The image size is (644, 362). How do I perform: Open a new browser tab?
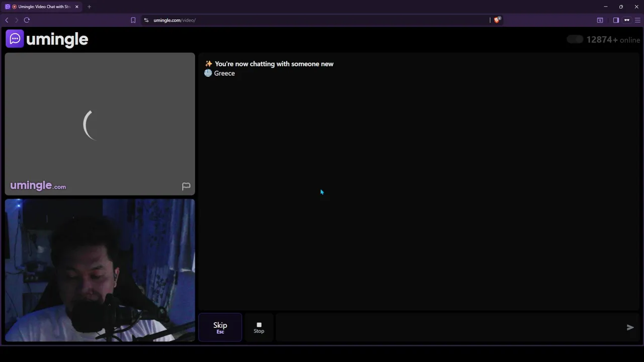point(89,7)
